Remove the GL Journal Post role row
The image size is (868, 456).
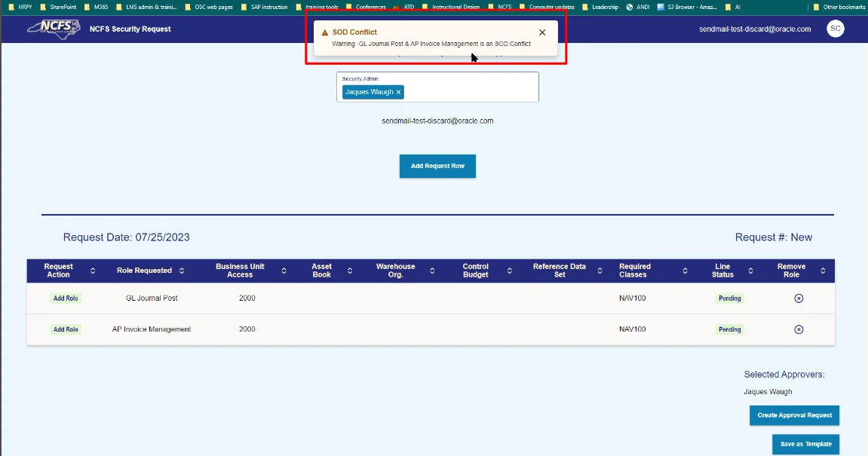point(799,298)
